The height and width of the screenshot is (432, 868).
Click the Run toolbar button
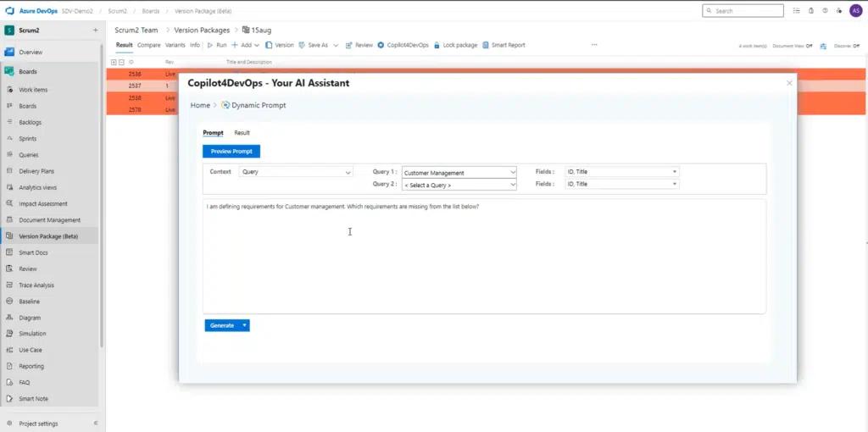click(x=217, y=46)
